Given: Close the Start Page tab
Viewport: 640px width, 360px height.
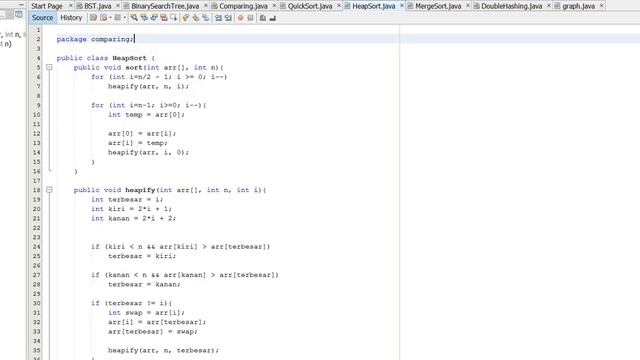Looking at the screenshot, I should click(x=71, y=6).
